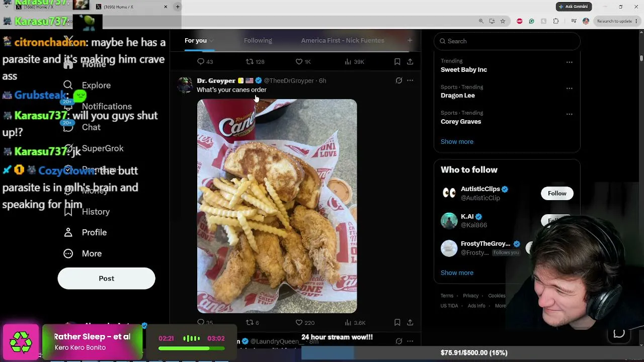
Task: Open the Dragon Lee trend
Action: click(458, 95)
